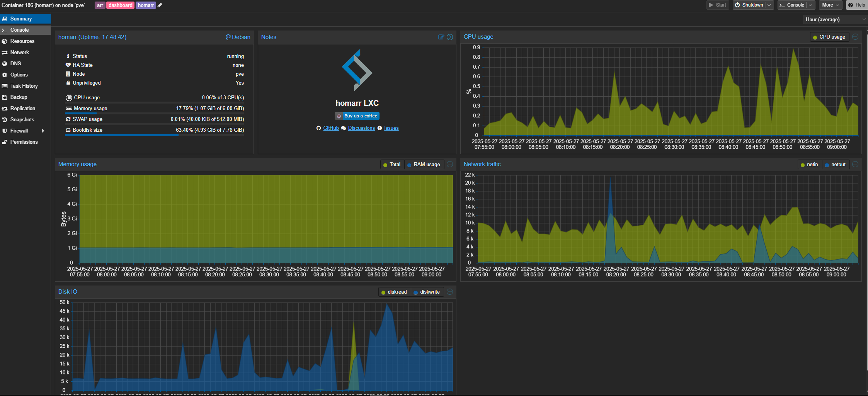The image size is (868, 396).
Task: Expand the Firewall submenu arrow
Action: pyautogui.click(x=43, y=131)
